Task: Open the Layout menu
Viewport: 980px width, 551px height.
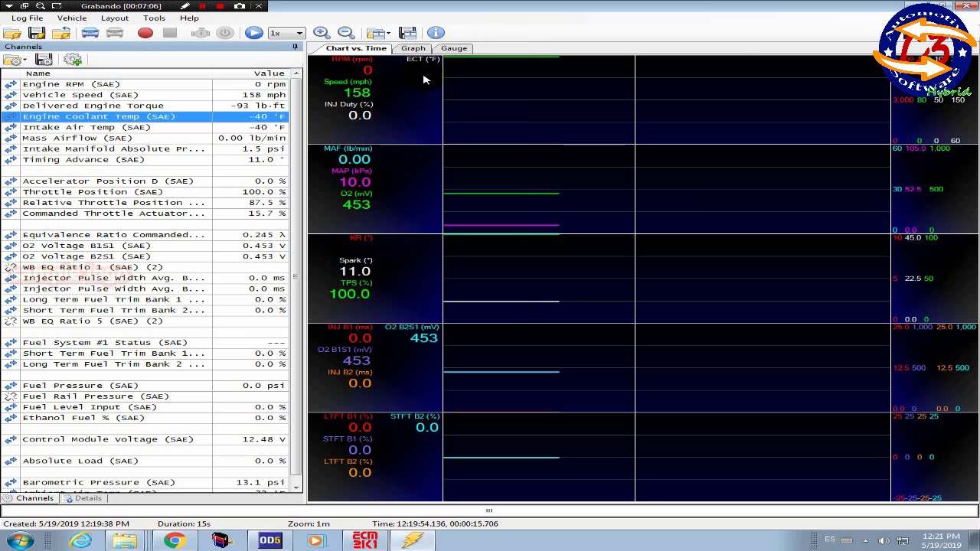Action: click(115, 18)
